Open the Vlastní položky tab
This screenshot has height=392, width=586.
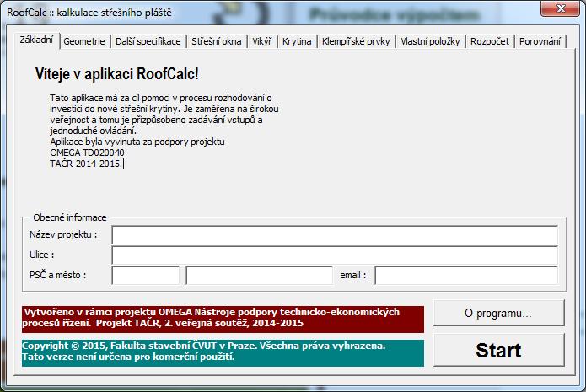coord(430,41)
